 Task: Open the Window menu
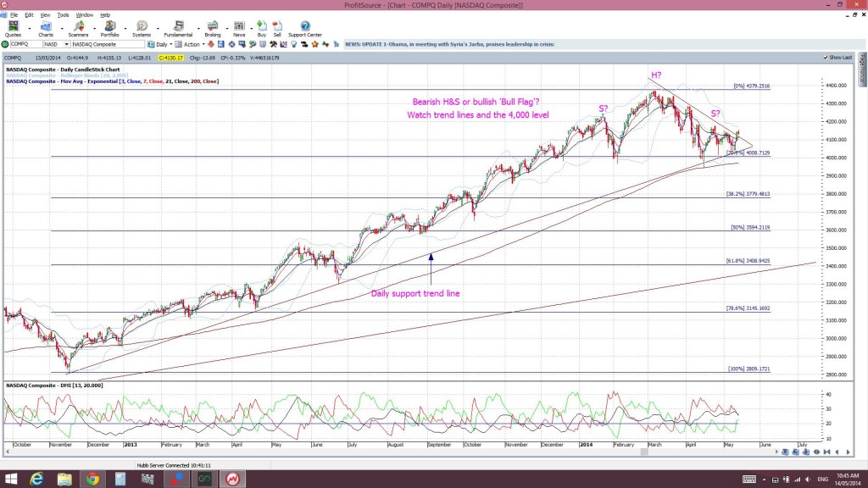[x=84, y=15]
